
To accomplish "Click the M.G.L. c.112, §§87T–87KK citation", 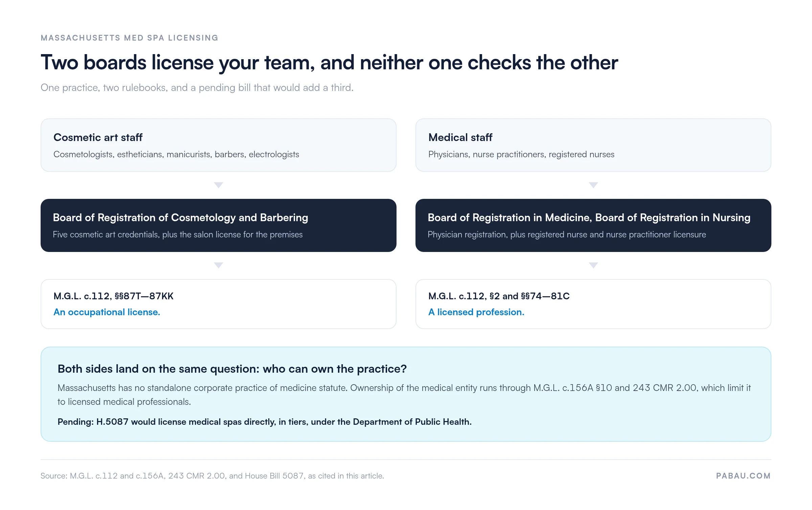I will [x=113, y=296].
